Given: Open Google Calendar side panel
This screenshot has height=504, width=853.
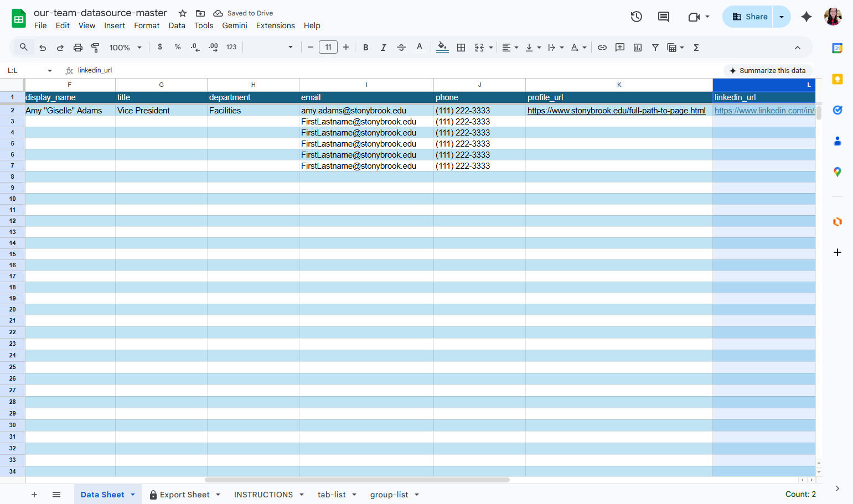Looking at the screenshot, I should pyautogui.click(x=838, y=48).
